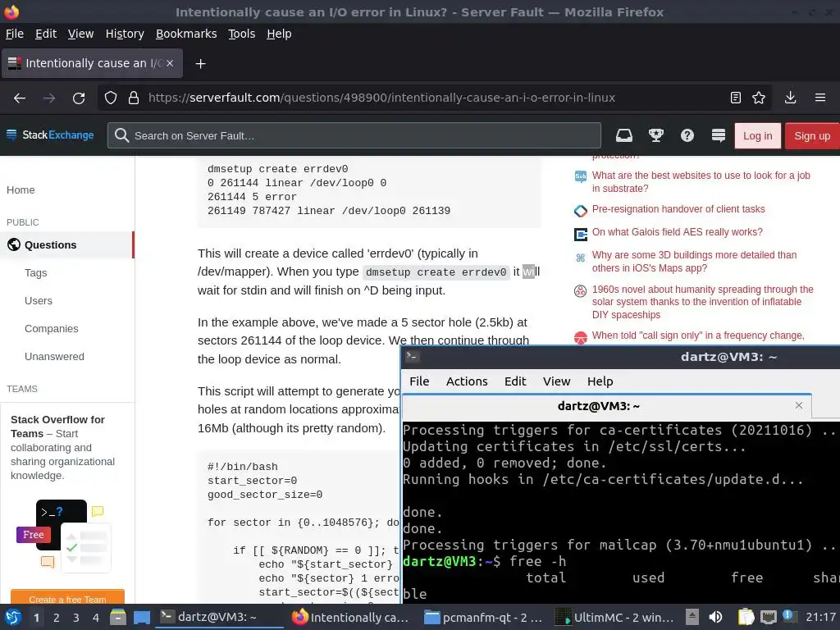Switch to pcmanfm-qt taskbar entry
Viewport: 840px width, 630px height.
tap(483, 617)
